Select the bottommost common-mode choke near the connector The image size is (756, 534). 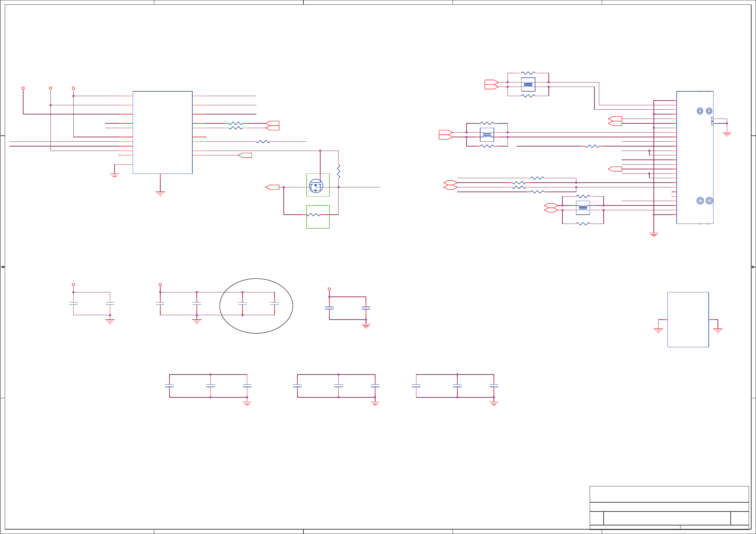tap(582, 208)
